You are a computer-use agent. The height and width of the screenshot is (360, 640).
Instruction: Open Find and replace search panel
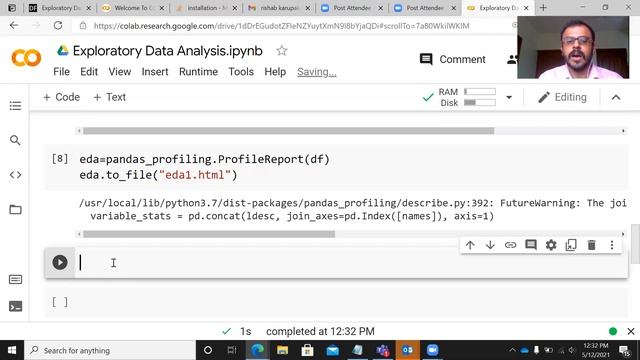click(x=15, y=140)
